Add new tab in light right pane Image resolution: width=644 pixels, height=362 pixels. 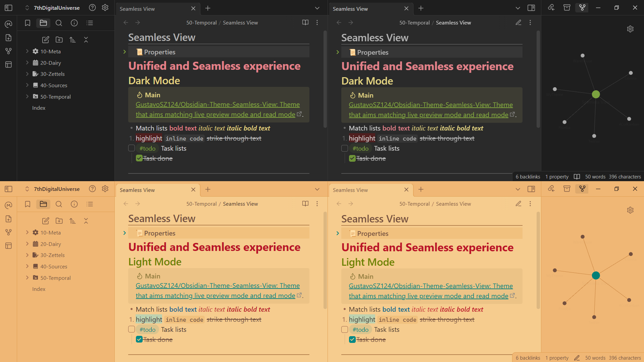click(x=421, y=189)
